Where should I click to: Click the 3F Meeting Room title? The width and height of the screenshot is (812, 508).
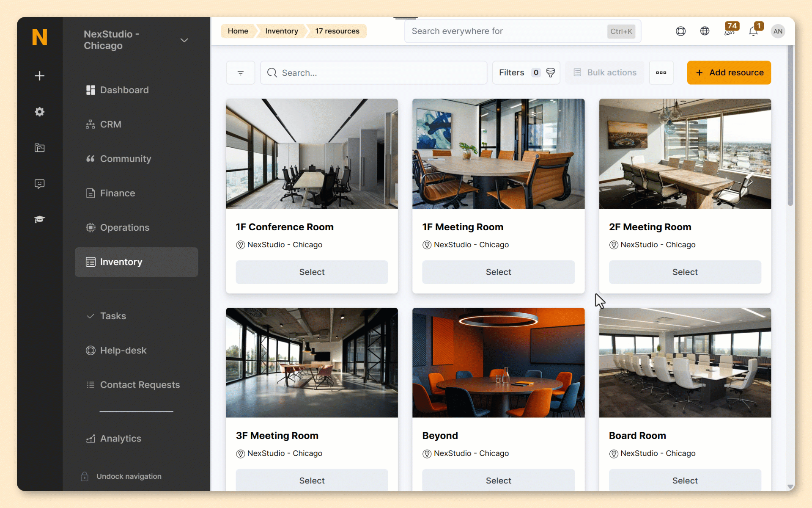point(277,436)
